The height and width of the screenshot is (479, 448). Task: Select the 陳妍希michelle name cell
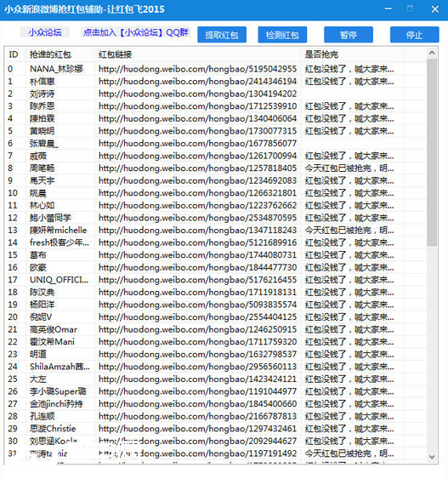click(x=58, y=231)
